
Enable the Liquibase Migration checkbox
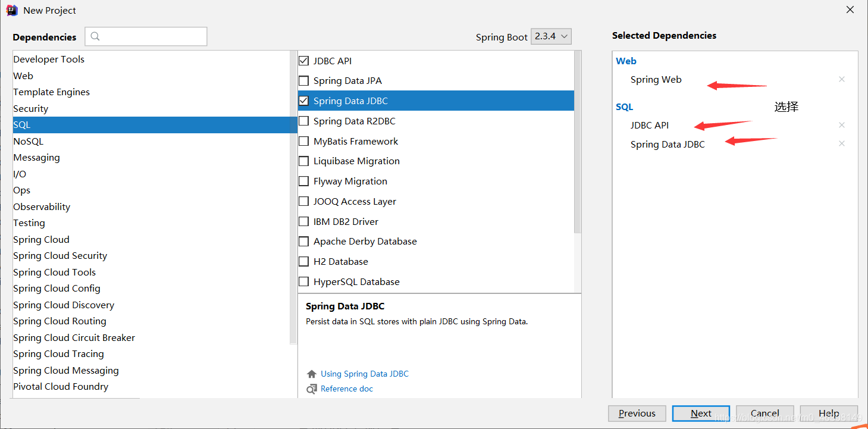(x=304, y=161)
